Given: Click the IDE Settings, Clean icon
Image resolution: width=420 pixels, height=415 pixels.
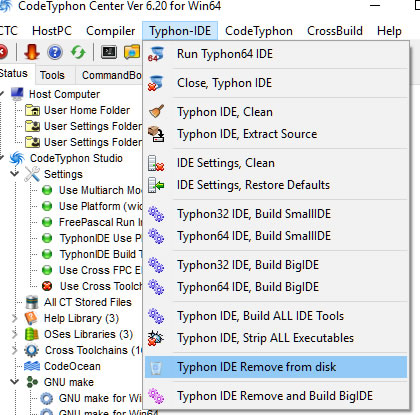Looking at the screenshot, I should (156, 163).
